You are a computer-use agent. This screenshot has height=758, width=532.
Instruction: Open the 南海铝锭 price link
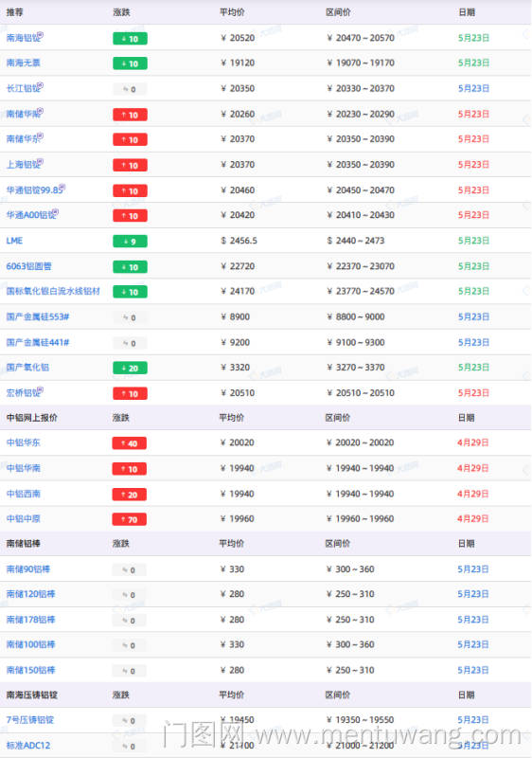[23, 38]
